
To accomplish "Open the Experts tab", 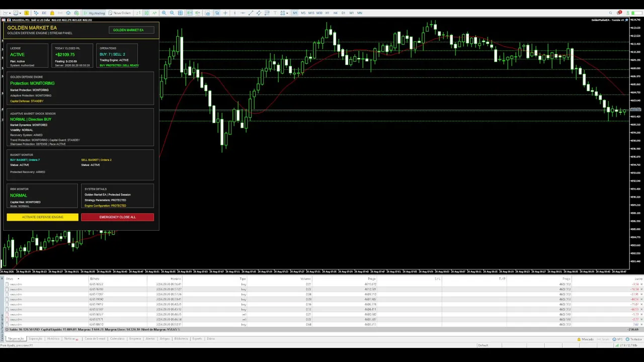I will (x=197, y=338).
